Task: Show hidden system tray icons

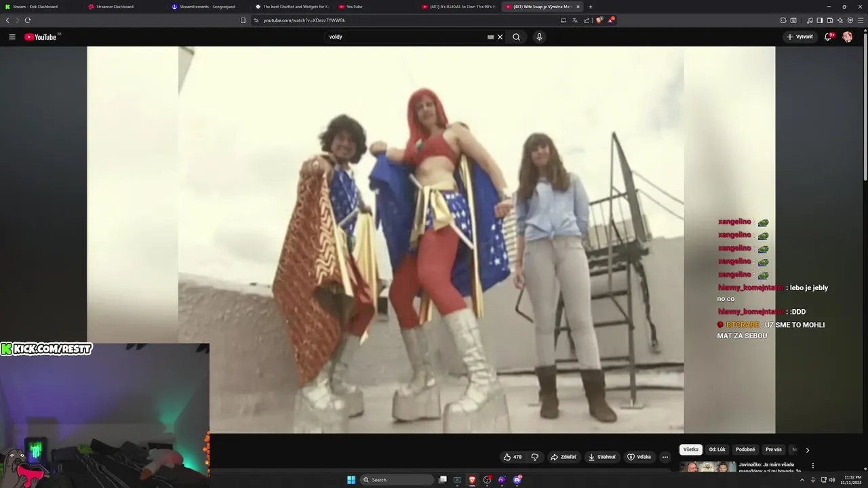Action: pyautogui.click(x=802, y=480)
